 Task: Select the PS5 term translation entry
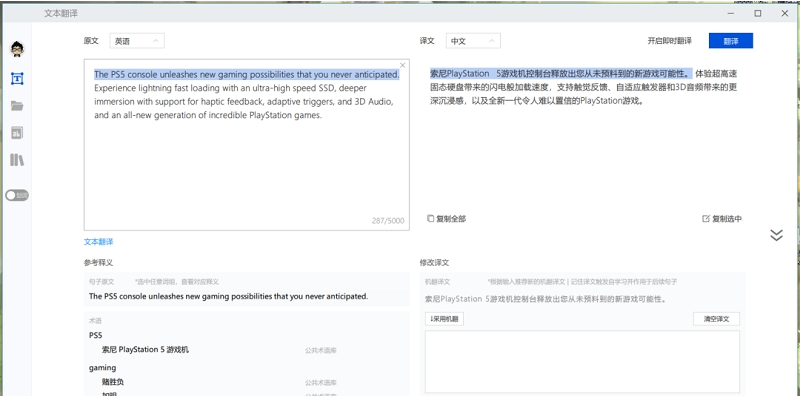click(x=145, y=350)
